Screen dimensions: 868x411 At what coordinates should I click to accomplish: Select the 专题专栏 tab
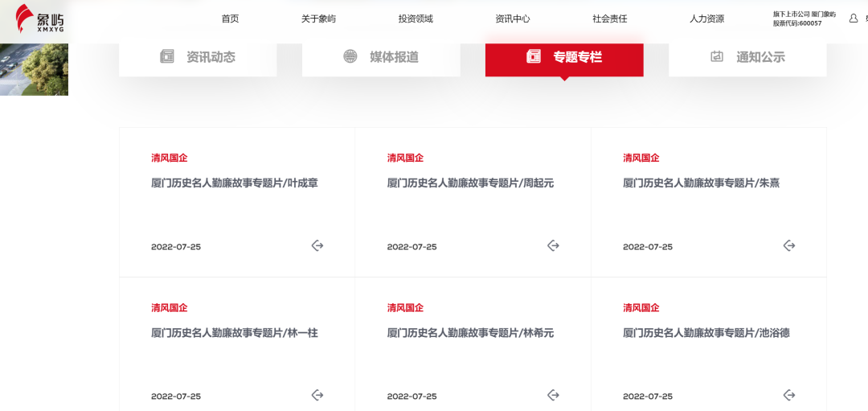click(x=564, y=57)
